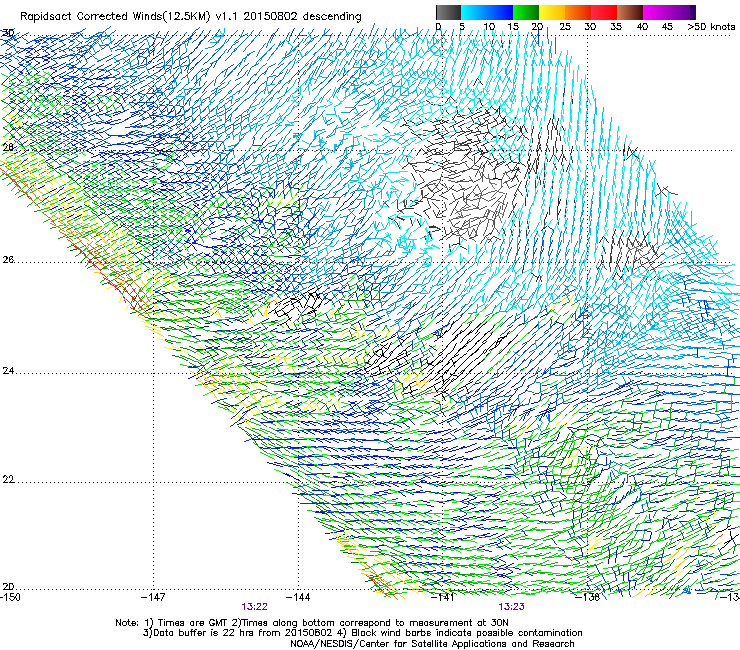The height and width of the screenshot is (650, 740).
Task: Click latitude label '20'
Action: tap(8, 587)
